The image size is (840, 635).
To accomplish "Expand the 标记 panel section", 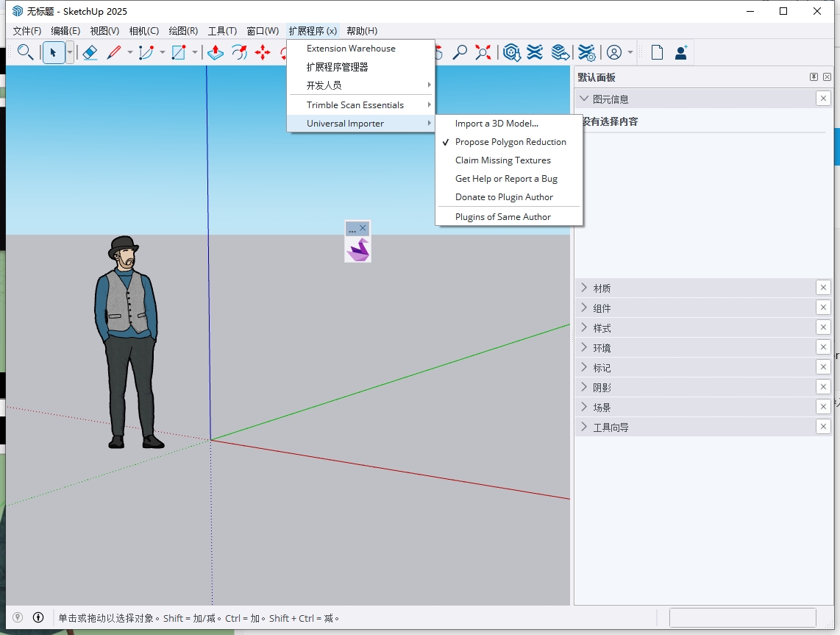I will pyautogui.click(x=583, y=367).
